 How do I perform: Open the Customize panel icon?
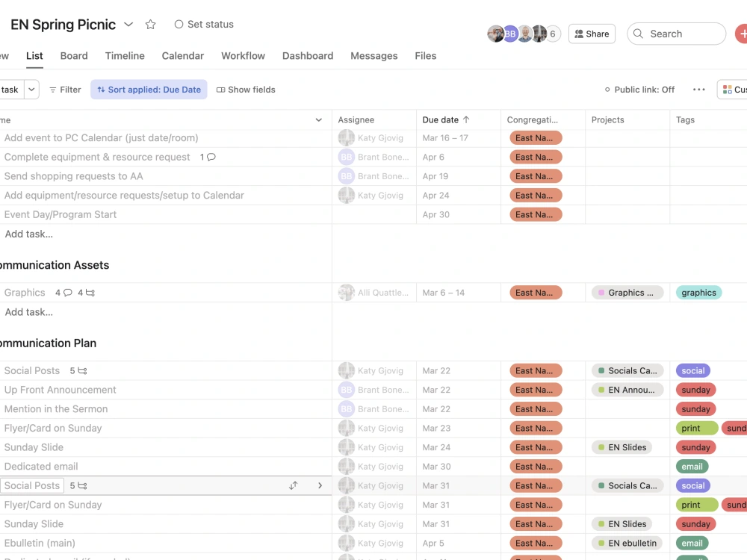[x=728, y=89]
